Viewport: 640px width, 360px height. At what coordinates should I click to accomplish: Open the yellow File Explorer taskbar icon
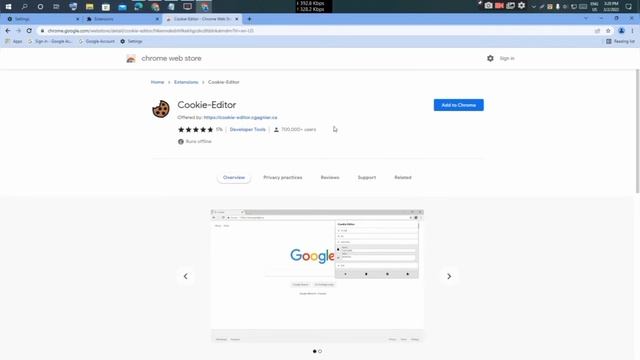(x=89, y=7)
